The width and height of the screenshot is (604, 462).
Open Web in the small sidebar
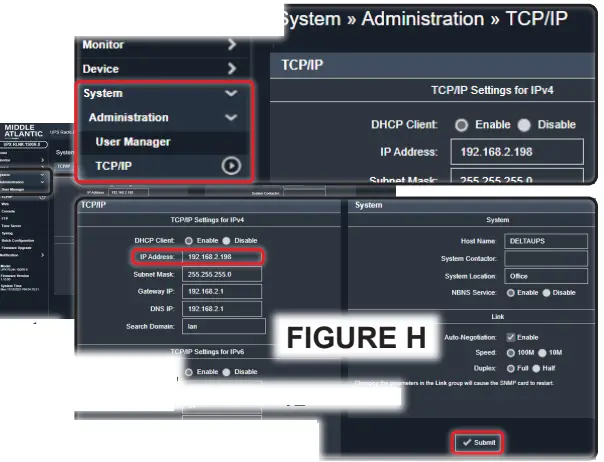(5, 204)
